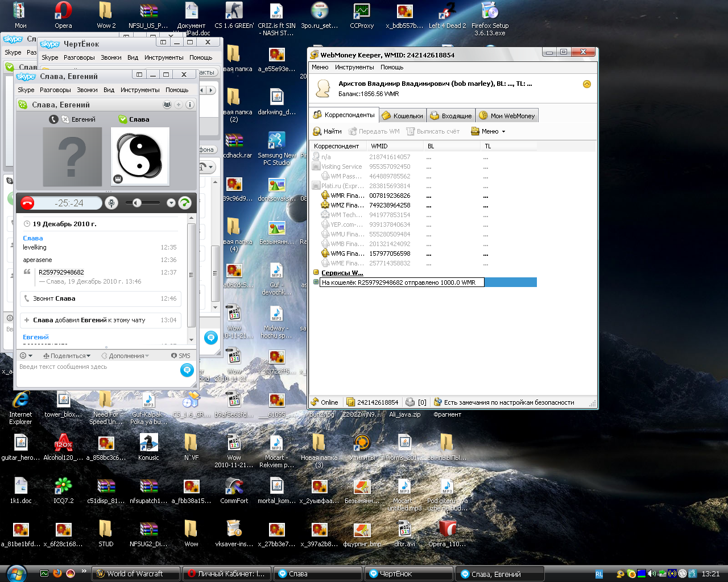The height and width of the screenshot is (582, 728).
Task: Open the Alcohol120 desktop icon
Action: point(63,447)
